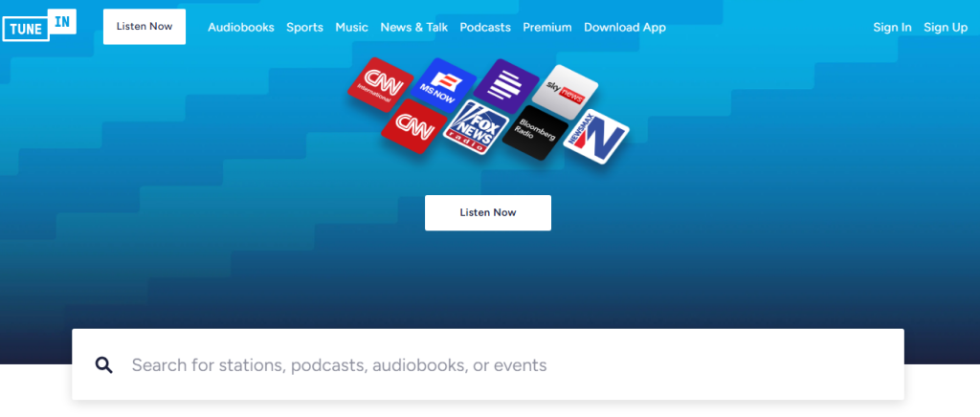Screen dimensions: 980x417
Task: Open the Bloomberg Radio tile
Action: click(535, 132)
